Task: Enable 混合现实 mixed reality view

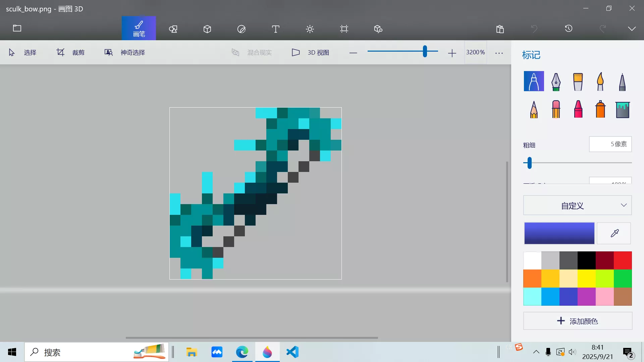Action: tap(252, 52)
